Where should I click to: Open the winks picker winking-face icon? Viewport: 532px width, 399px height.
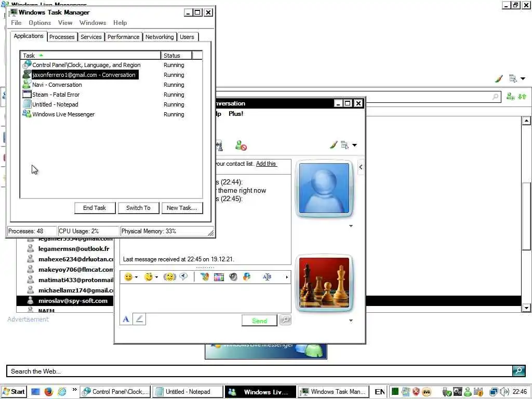[x=148, y=277]
